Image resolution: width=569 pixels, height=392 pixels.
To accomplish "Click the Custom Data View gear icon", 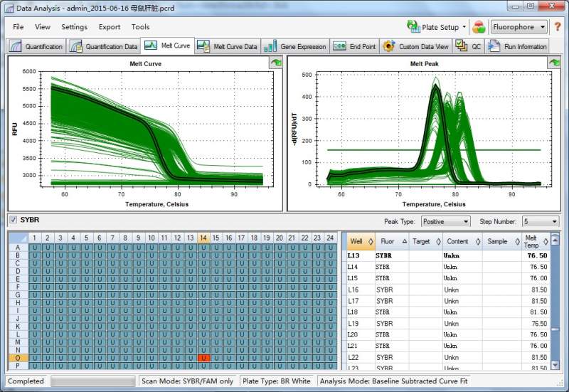I will [x=388, y=46].
